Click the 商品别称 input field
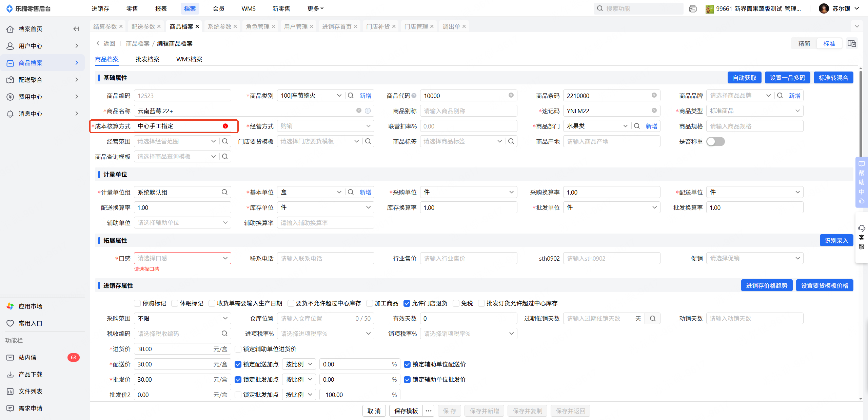This screenshot has height=420, width=868. 468,111
